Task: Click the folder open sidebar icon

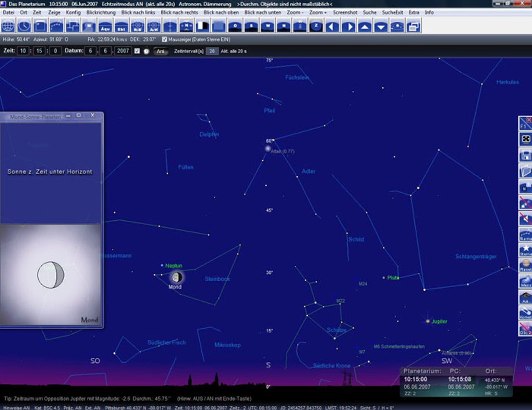Action: pos(525,171)
